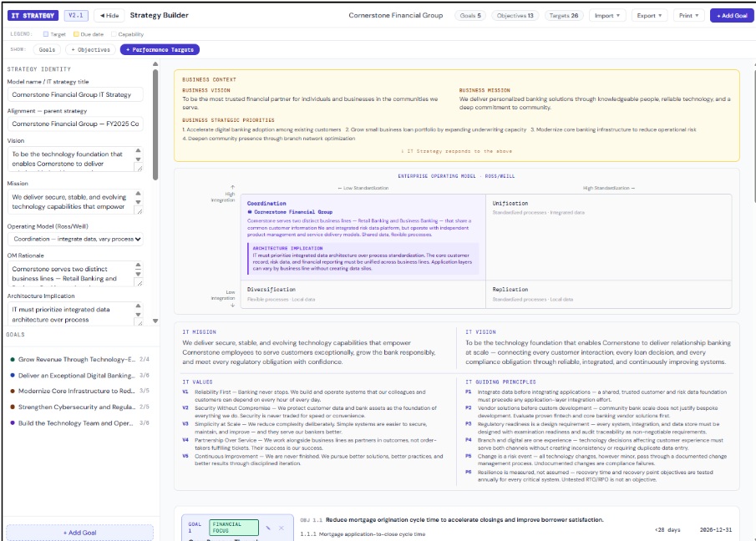Click the OM Rationale textarea down scroll arrow

[139, 274]
